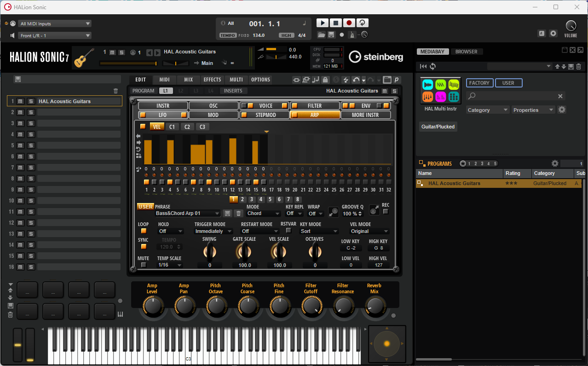Viewport: 588px width, 366px height.
Task: Open the EFFECTS tab
Action: (212, 80)
